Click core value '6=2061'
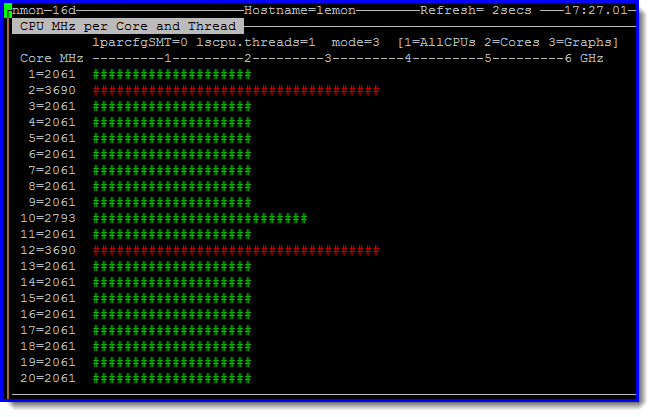The width and height of the screenshot is (654, 417). pos(52,154)
